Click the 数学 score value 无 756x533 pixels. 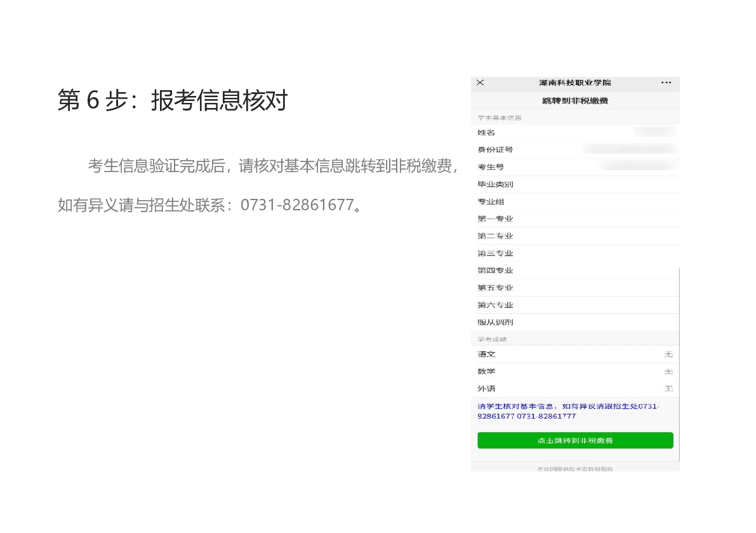(x=668, y=372)
